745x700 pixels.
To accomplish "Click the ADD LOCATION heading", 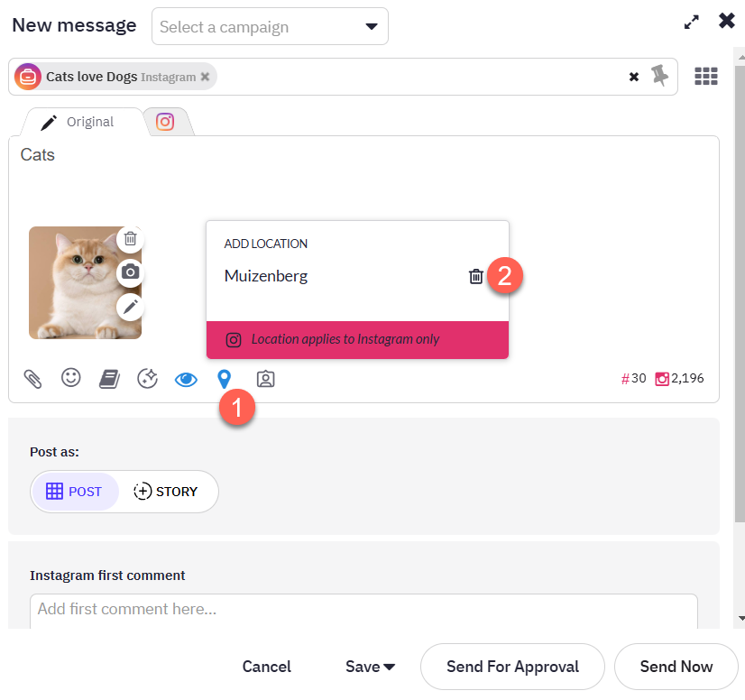I will (265, 244).
